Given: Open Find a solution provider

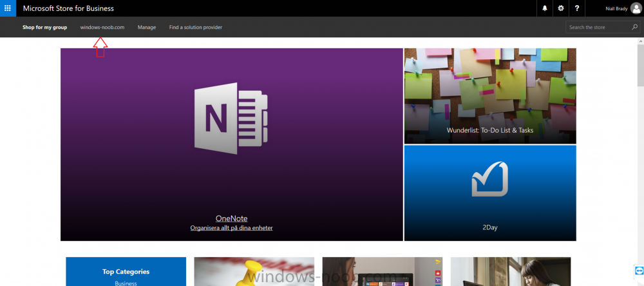Looking at the screenshot, I should tap(196, 27).
